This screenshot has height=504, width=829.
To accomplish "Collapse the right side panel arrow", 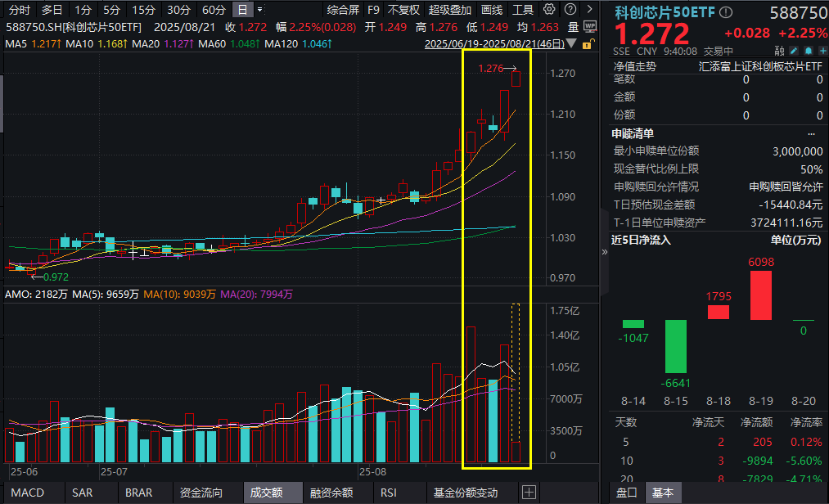I will [x=604, y=252].
